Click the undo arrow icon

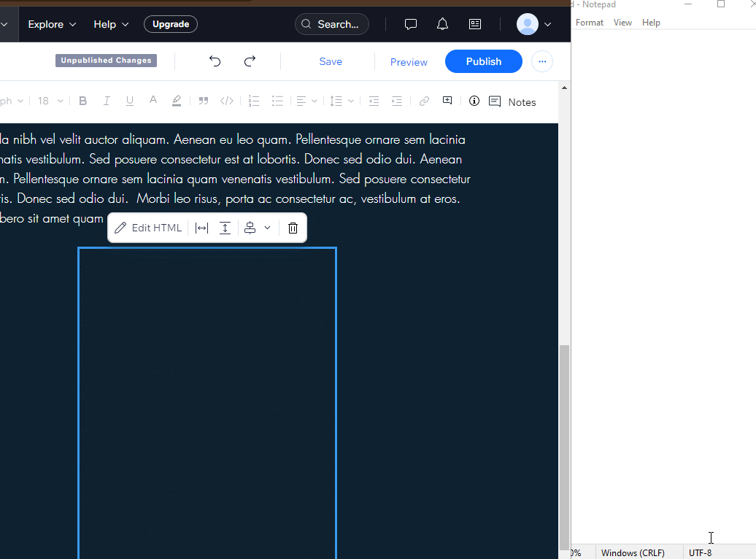coord(215,61)
